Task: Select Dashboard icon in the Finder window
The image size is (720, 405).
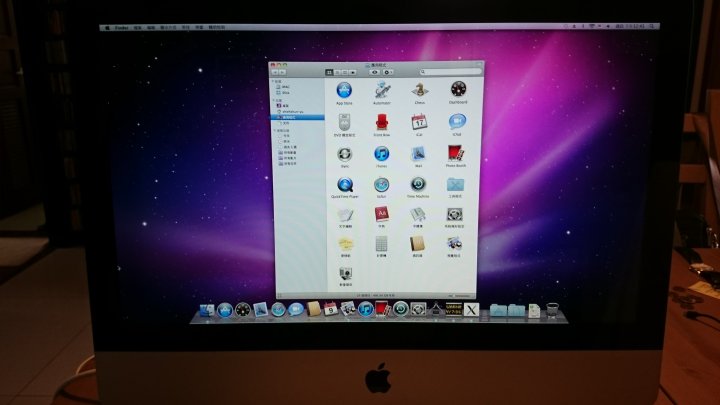Action: click(x=458, y=90)
